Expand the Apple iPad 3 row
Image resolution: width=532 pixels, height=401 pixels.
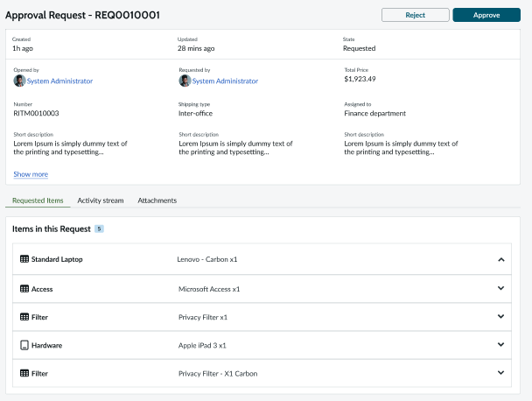click(x=500, y=345)
